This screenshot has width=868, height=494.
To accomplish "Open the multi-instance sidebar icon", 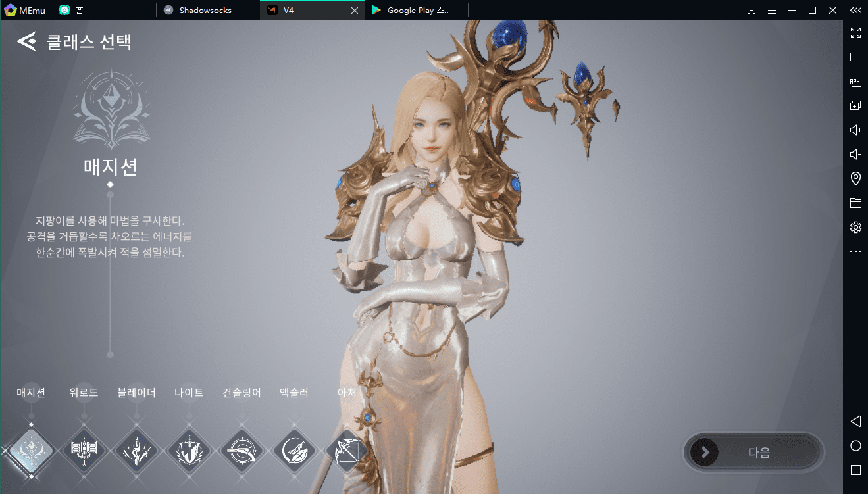I will coord(855,106).
